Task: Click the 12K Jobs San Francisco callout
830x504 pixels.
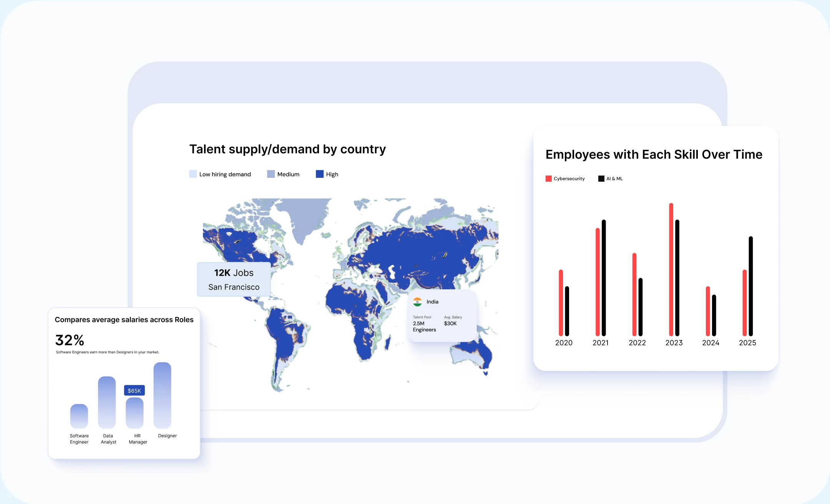Action: coord(234,279)
